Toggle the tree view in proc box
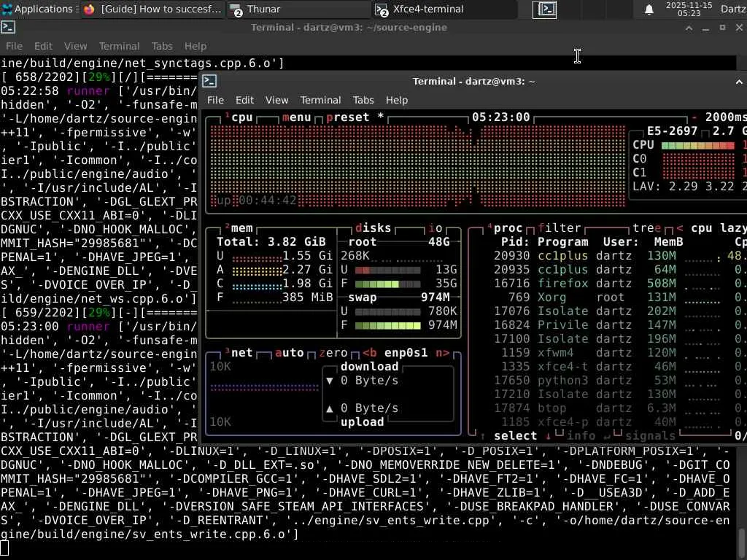Viewport: 747px width, 560px height. [646, 228]
